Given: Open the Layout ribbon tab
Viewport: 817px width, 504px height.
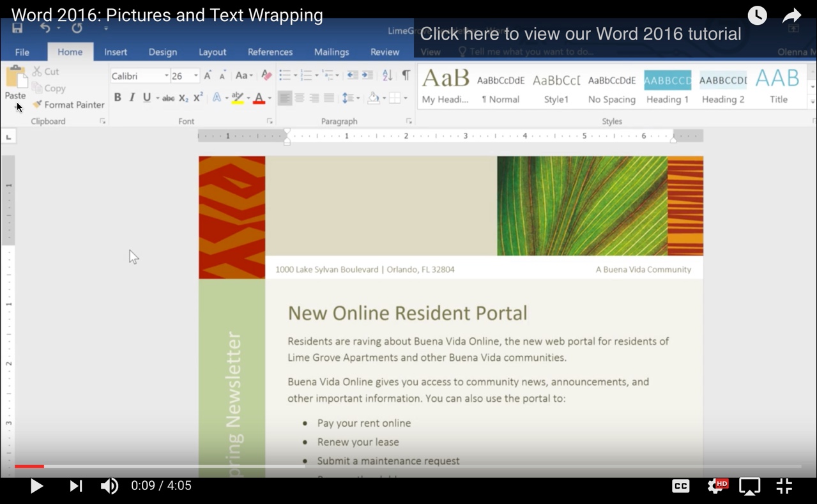Looking at the screenshot, I should click(213, 52).
